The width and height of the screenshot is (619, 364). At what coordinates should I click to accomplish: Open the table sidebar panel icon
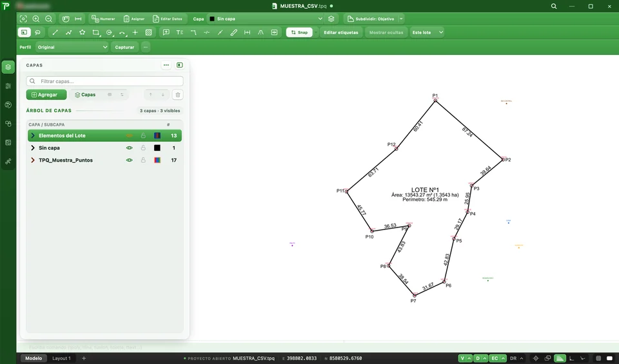coord(8,143)
